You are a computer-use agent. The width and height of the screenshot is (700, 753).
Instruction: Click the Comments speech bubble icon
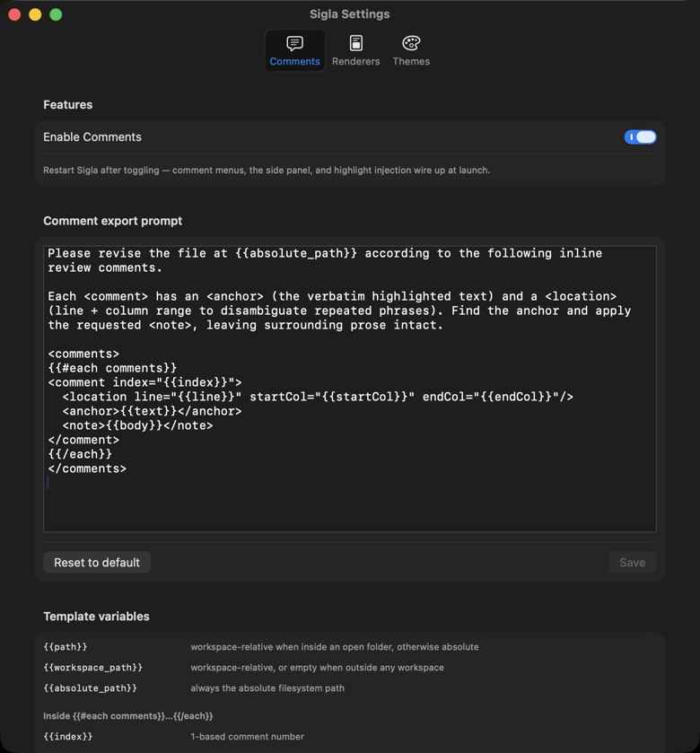294,43
